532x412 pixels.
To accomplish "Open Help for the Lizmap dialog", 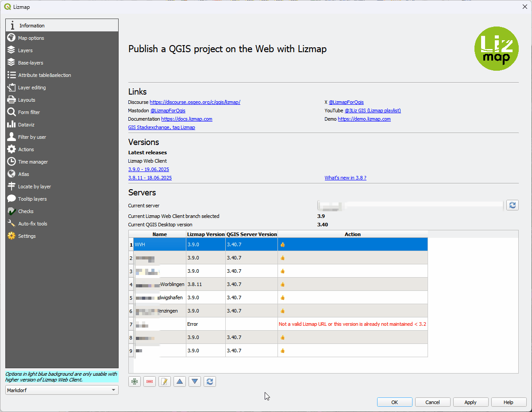I will tap(509, 402).
